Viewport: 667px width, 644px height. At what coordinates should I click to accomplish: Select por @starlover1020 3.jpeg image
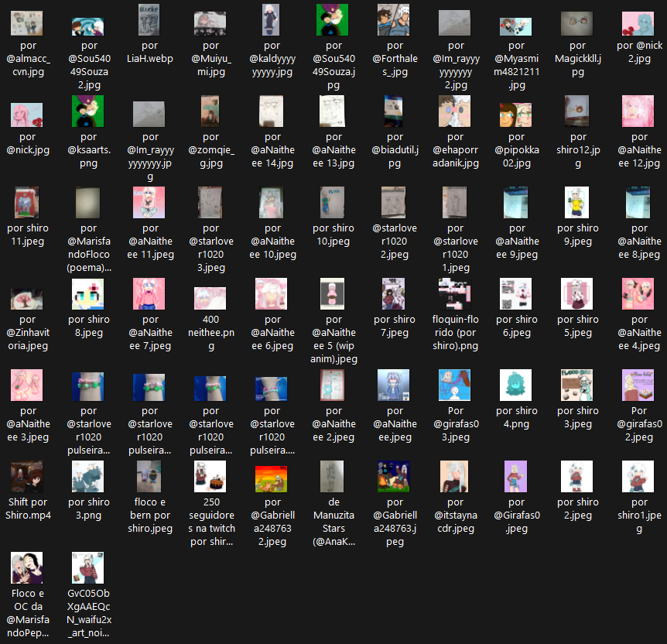click(210, 203)
